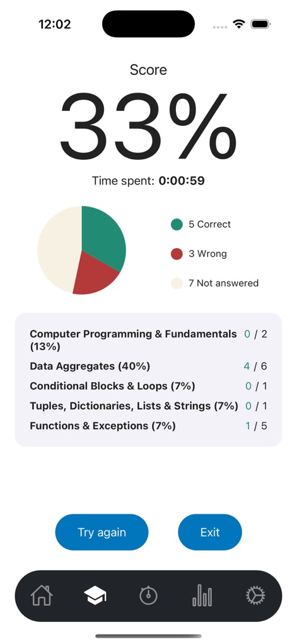Open the gear settings tab
The width and height of the screenshot is (297, 644).
click(x=255, y=595)
